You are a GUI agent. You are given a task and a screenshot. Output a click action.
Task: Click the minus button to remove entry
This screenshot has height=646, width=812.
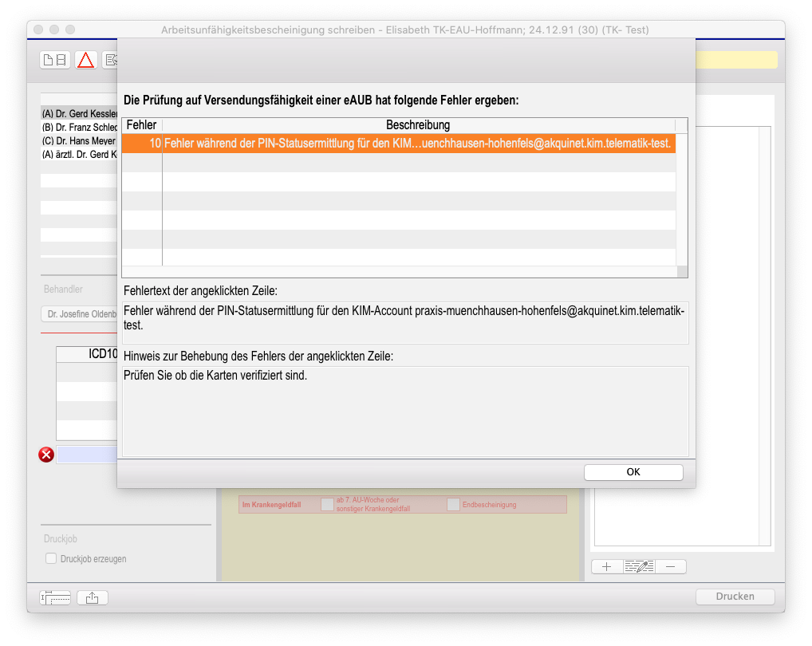coord(670,566)
